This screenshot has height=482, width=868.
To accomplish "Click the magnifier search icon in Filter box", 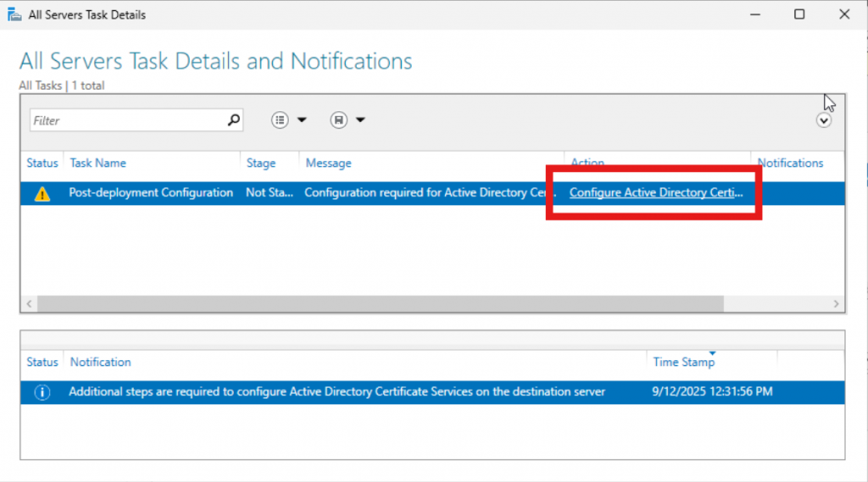I will [x=234, y=120].
